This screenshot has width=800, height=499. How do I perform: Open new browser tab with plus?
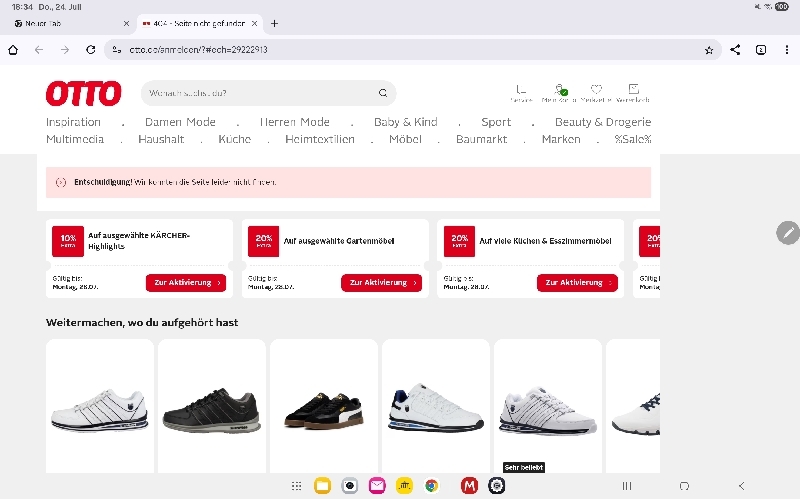click(x=275, y=23)
